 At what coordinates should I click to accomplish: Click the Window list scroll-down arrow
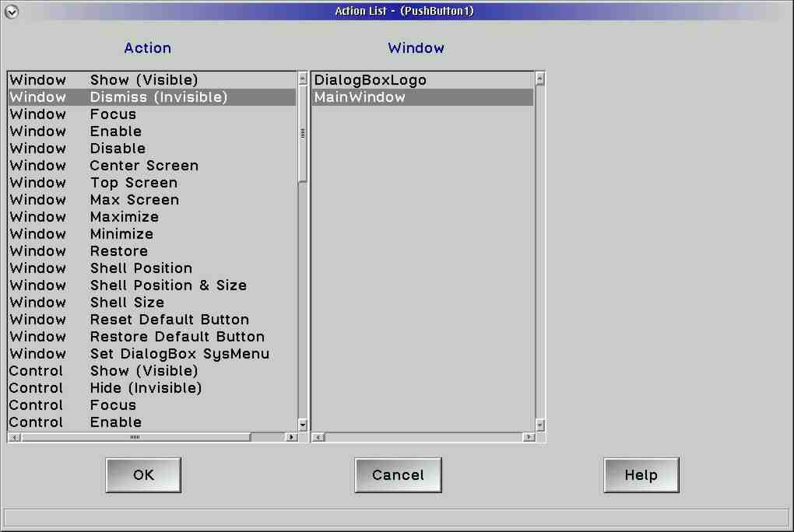[x=539, y=425]
